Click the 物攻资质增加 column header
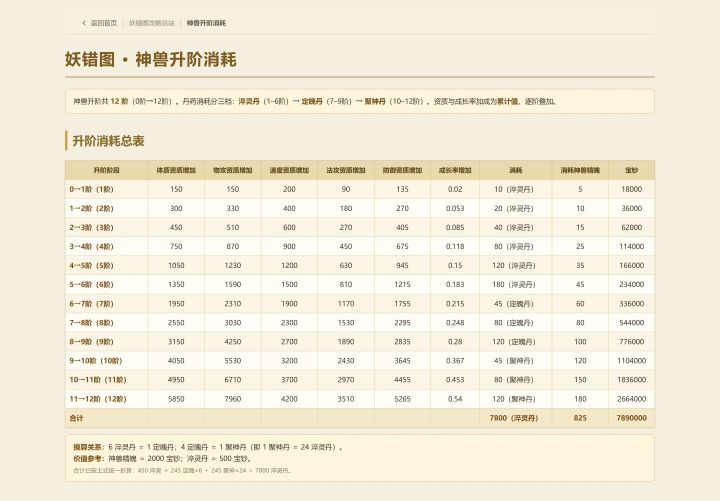 pyautogui.click(x=233, y=170)
